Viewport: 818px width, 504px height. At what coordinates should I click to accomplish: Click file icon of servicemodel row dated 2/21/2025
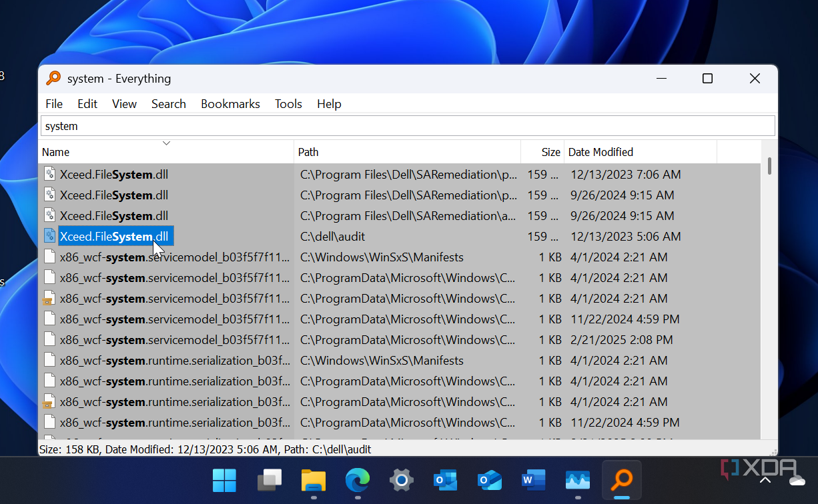50,339
